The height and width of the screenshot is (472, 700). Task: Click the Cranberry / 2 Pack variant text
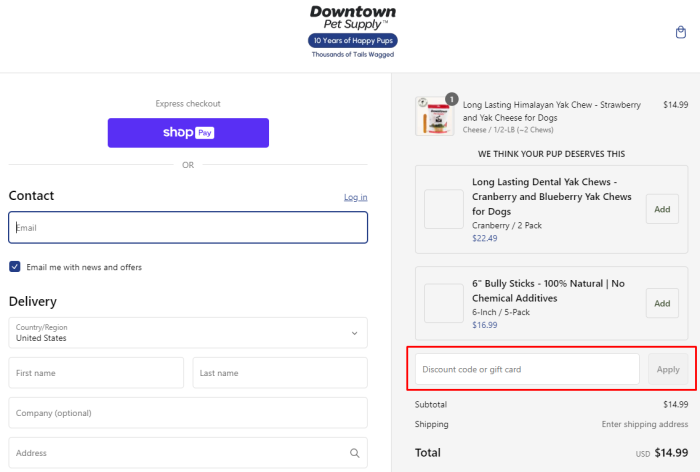(507, 226)
